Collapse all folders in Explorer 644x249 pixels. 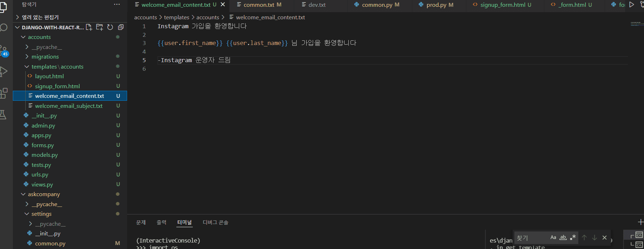click(121, 27)
